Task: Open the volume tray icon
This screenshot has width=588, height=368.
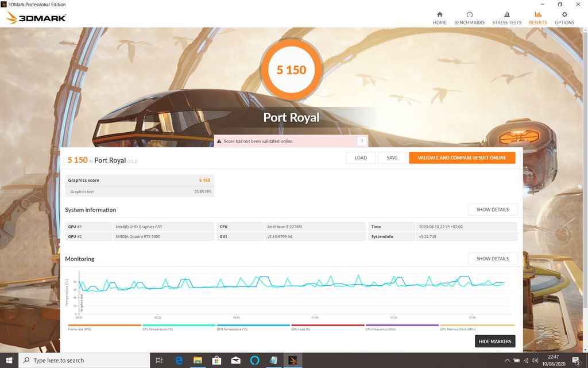Action: tap(535, 361)
